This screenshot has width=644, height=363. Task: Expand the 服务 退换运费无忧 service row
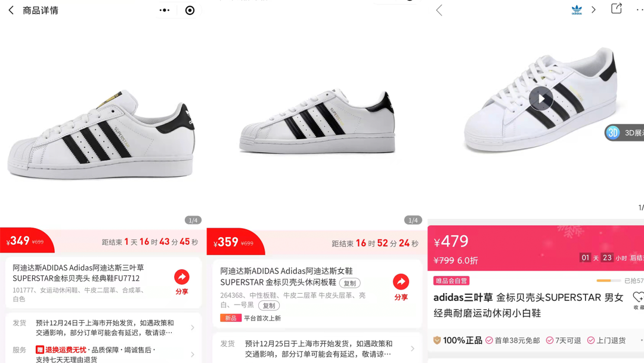point(103,354)
